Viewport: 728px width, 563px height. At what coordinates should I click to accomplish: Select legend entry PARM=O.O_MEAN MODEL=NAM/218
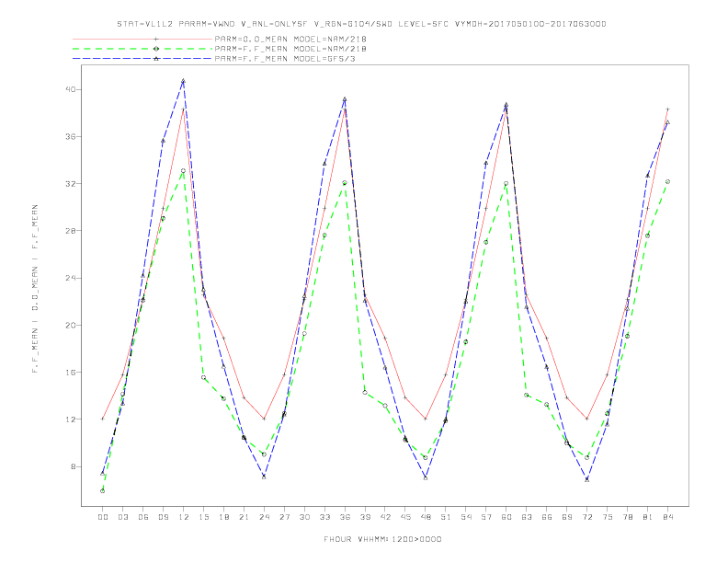290,39
